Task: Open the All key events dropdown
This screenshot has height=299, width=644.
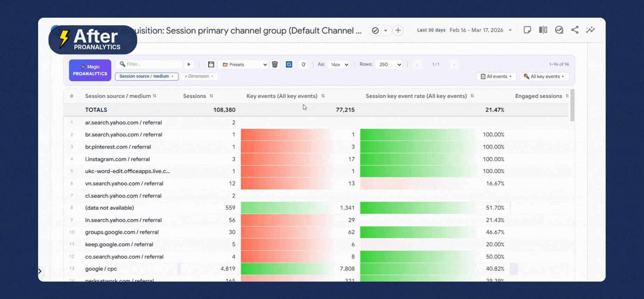Action: tap(544, 76)
